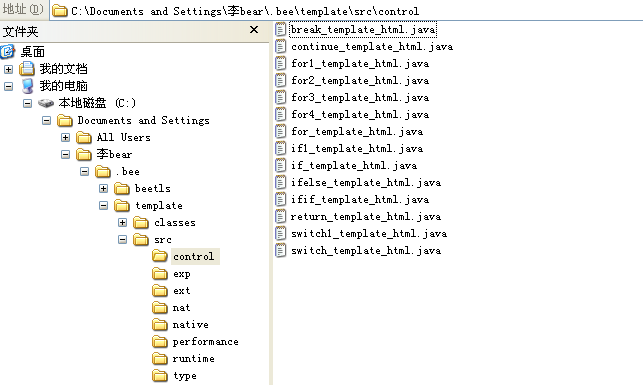Select file name switch_template_html.java

(366, 251)
